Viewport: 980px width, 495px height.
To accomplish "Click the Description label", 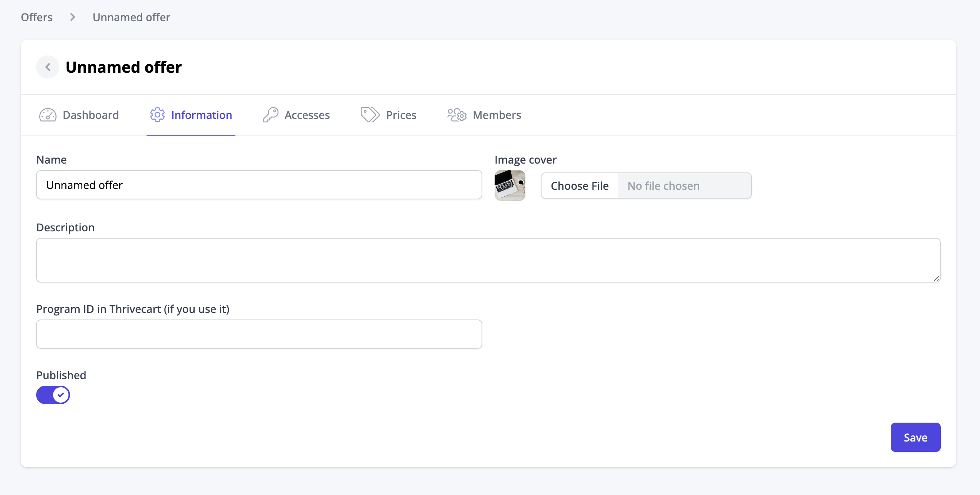I will [65, 227].
